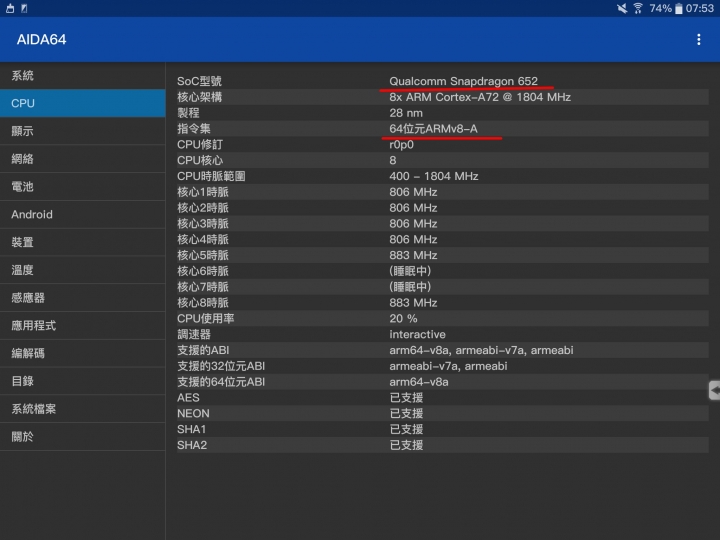Tap the 核心7時脈 row label

(x=202, y=287)
